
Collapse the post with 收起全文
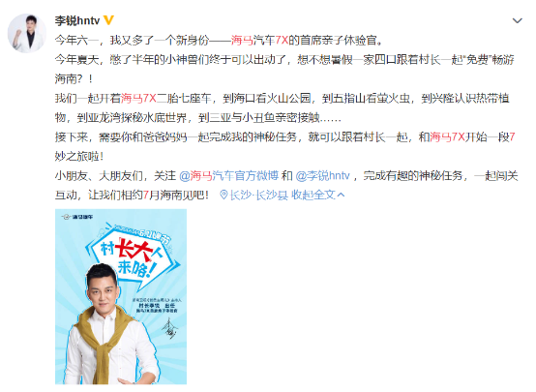point(313,195)
